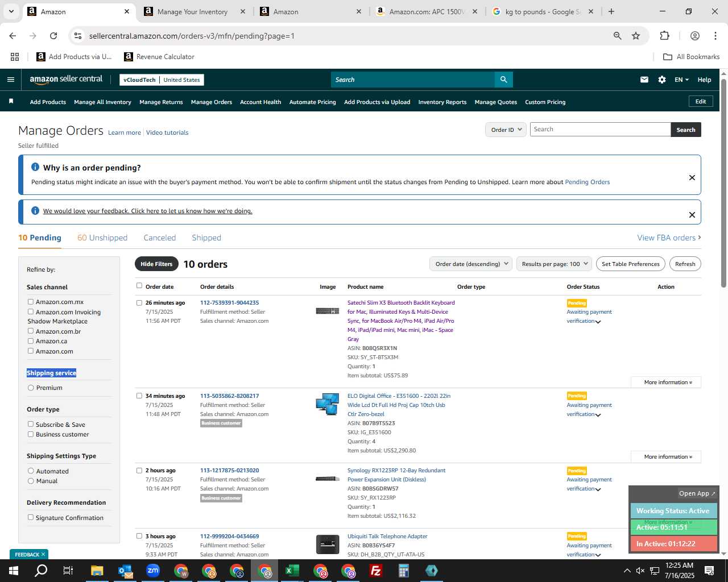Click the Amazon Seller Central logo

click(x=66, y=80)
